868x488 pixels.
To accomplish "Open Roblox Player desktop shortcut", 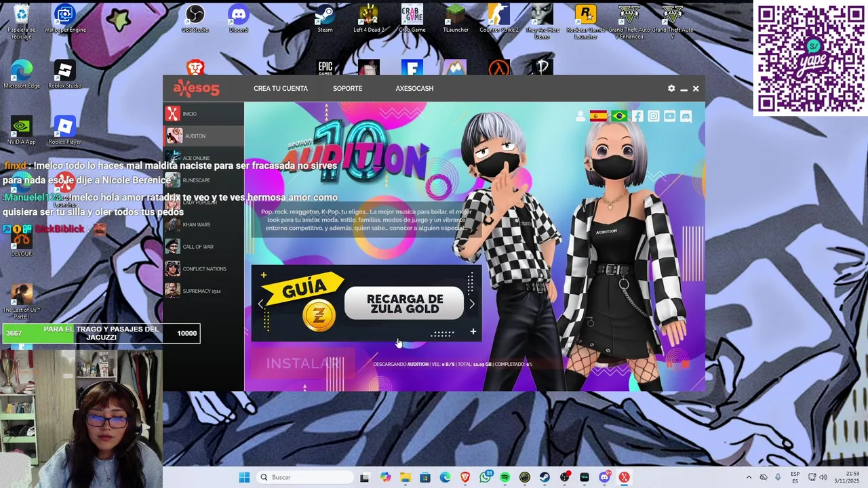I will pos(65,131).
